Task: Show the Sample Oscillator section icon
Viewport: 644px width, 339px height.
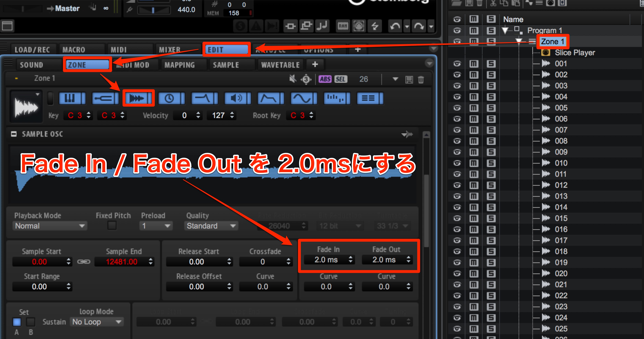Action: 138,98
